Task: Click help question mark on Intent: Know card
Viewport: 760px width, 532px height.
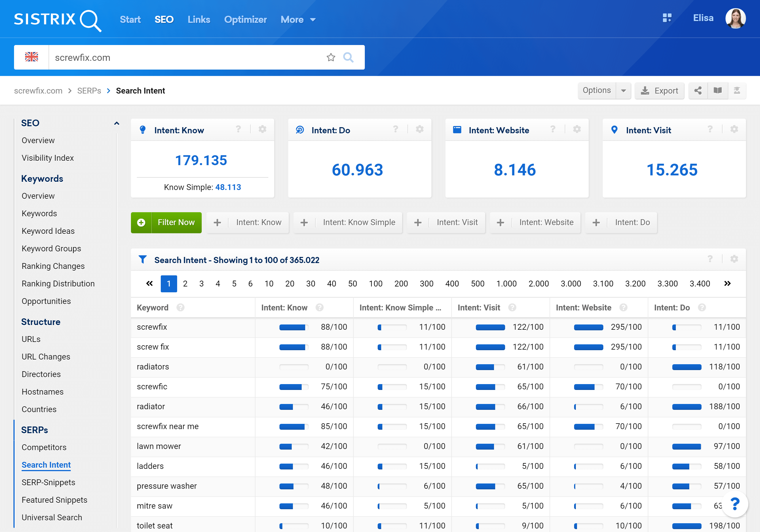Action: 238,129
